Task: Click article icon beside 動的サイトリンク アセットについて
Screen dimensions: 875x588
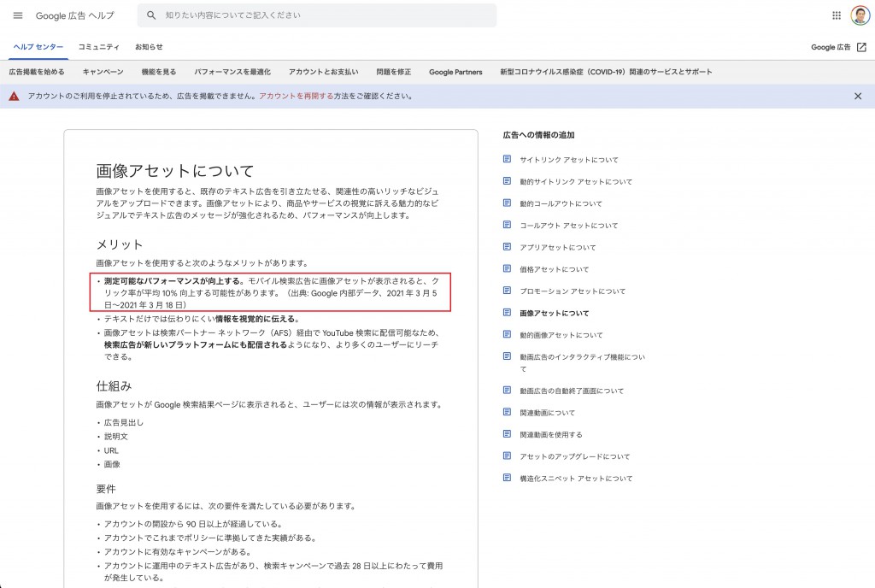Action: click(507, 180)
